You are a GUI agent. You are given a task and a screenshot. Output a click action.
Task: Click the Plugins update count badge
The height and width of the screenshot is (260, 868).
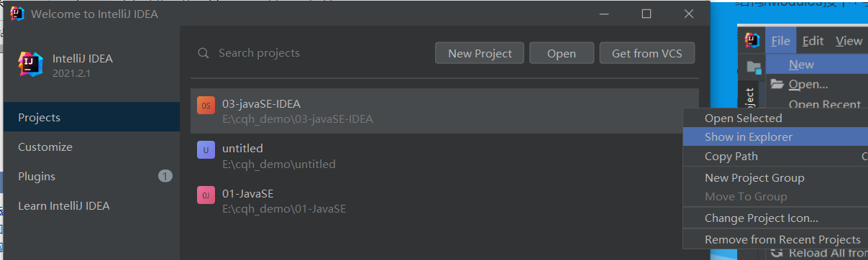point(165,176)
